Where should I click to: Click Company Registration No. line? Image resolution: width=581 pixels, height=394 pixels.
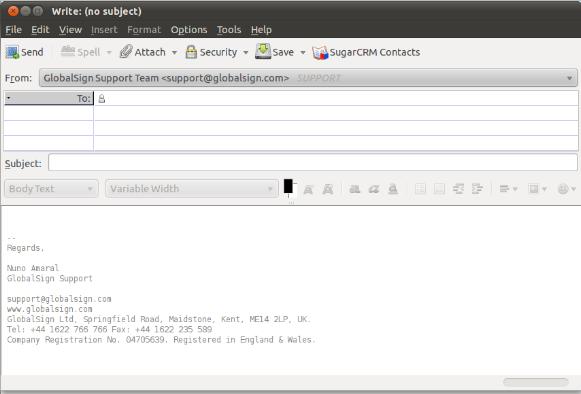point(161,340)
